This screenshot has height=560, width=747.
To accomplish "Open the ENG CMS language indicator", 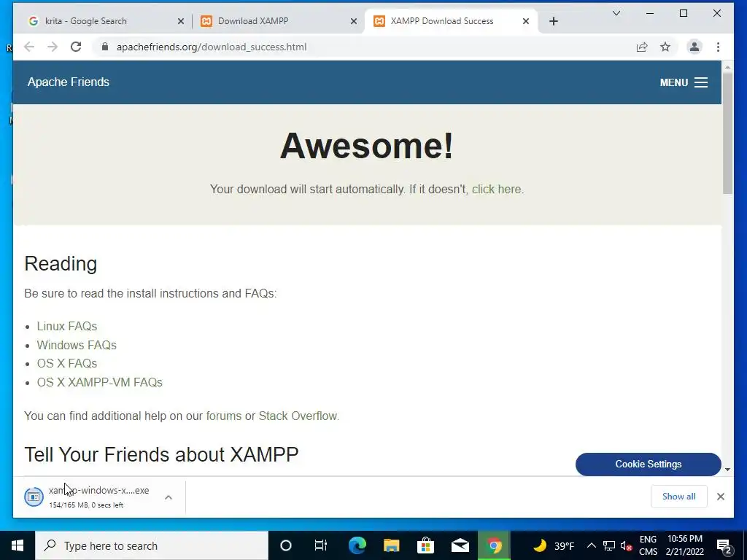I will pos(648,545).
